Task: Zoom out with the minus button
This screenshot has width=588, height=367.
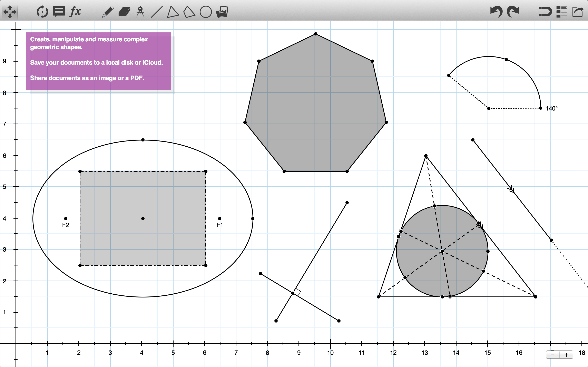Action: point(553,355)
